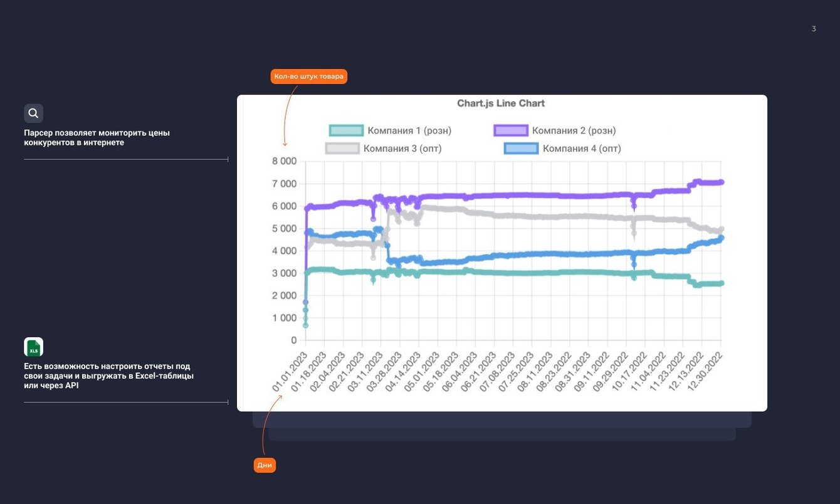
Task: Click the green XLS file icon
Action: click(x=33, y=347)
